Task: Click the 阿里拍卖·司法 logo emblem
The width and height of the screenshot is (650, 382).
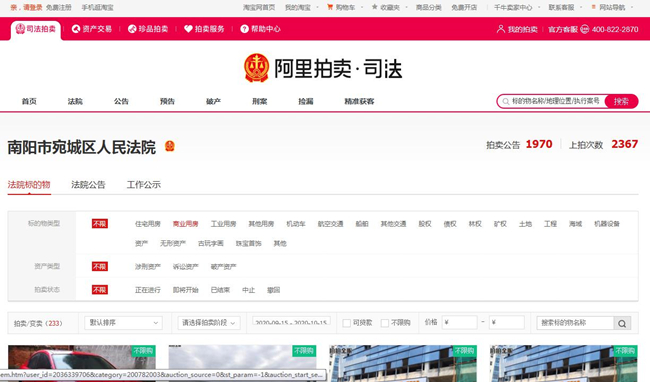Action: (x=257, y=68)
